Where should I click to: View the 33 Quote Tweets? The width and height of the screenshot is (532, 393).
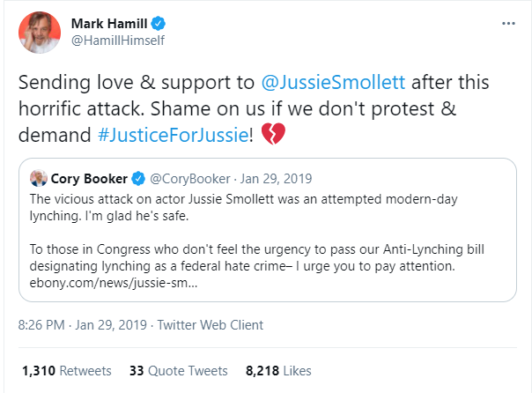(178, 371)
